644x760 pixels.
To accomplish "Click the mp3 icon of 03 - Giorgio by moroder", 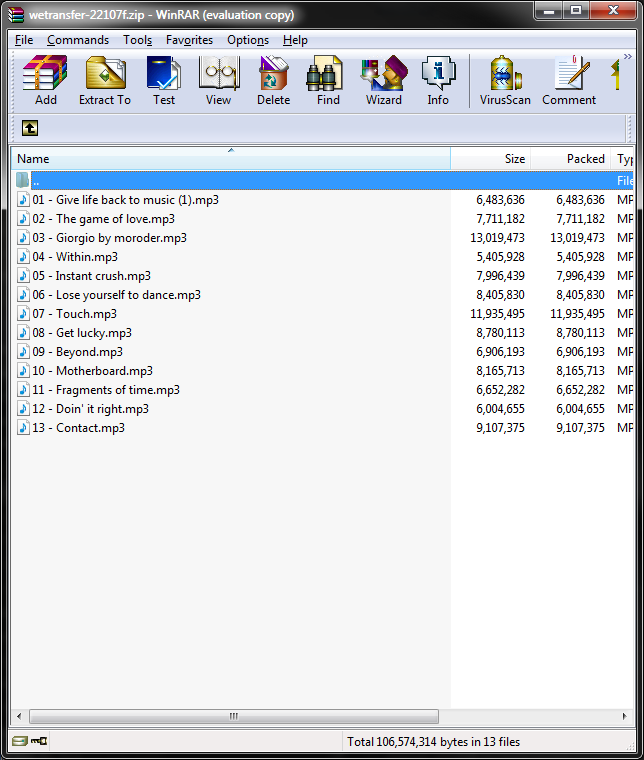I will [23, 238].
